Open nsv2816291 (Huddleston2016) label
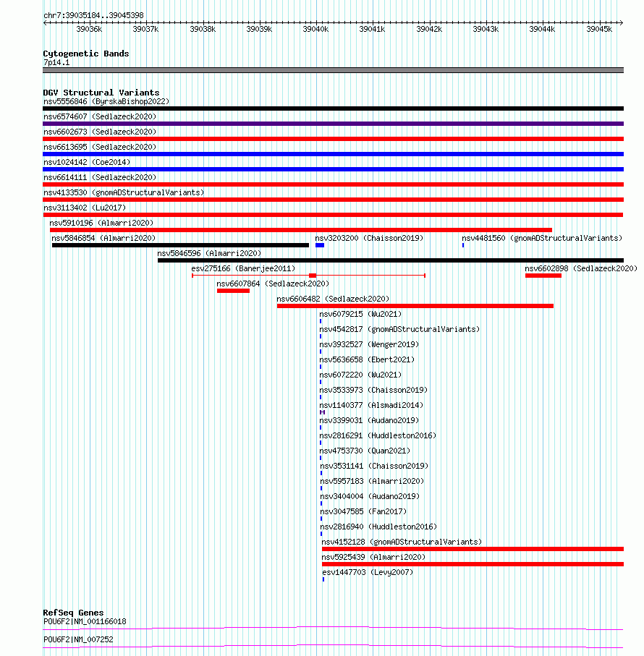Screen dimensions: 644x656 [x=378, y=436]
